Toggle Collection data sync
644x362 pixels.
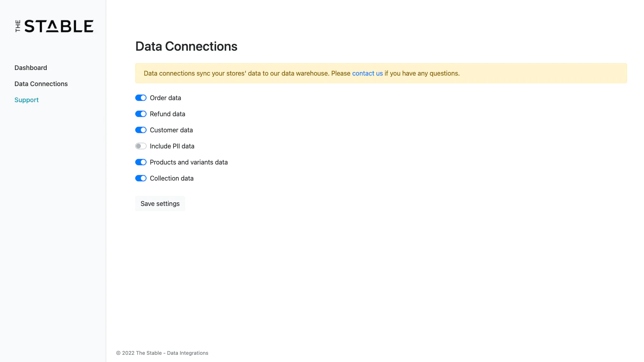pyautogui.click(x=141, y=178)
